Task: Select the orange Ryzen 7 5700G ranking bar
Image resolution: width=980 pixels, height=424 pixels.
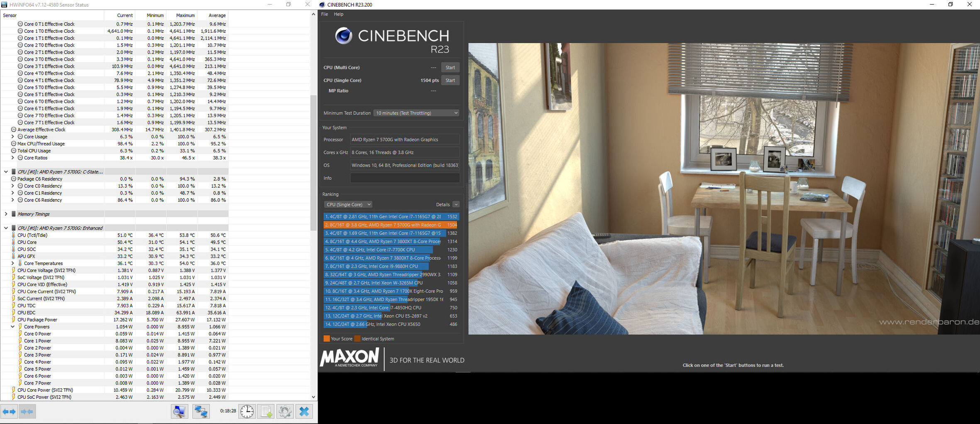Action: 391,225
